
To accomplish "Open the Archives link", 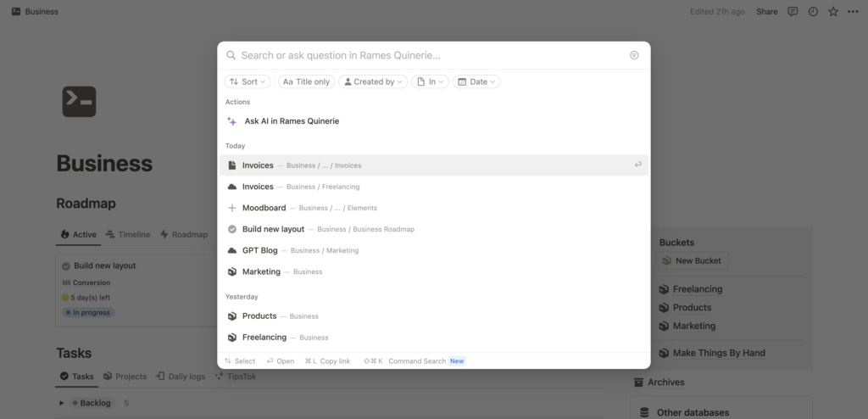I will (666, 383).
